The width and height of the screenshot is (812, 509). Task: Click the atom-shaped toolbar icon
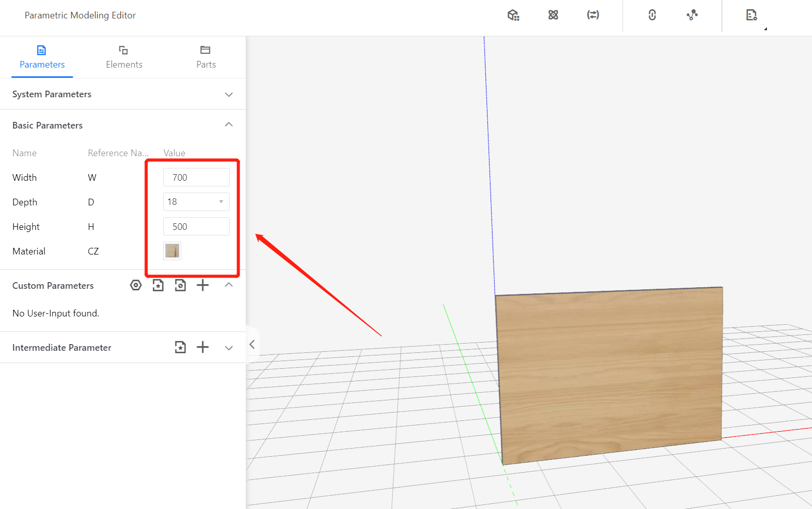[x=553, y=15]
